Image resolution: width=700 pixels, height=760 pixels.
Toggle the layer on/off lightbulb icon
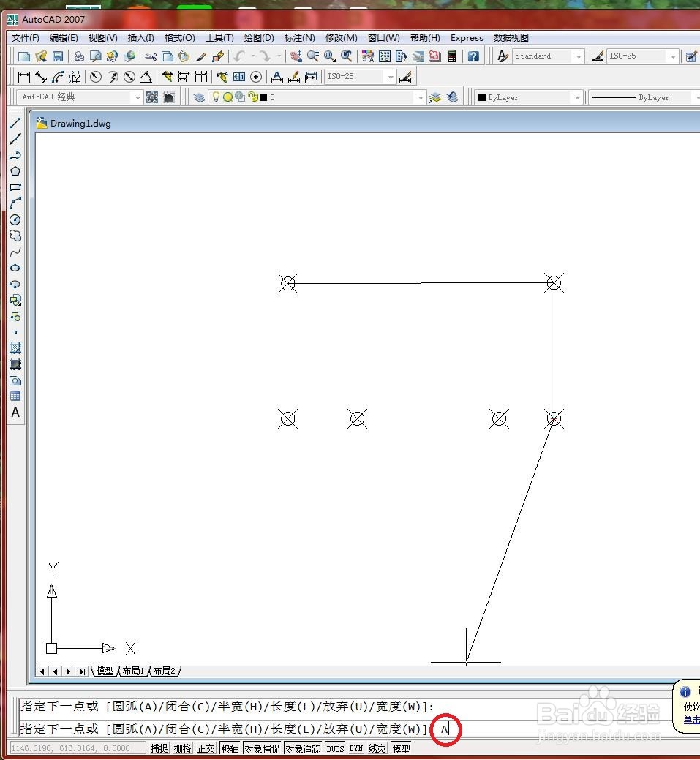coord(217,97)
